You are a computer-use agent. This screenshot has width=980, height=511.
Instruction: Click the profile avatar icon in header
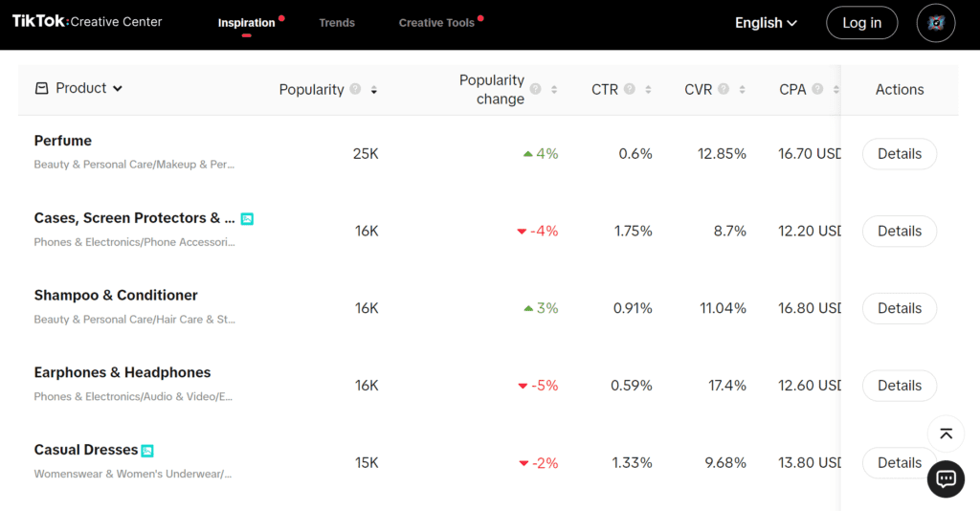(x=935, y=23)
